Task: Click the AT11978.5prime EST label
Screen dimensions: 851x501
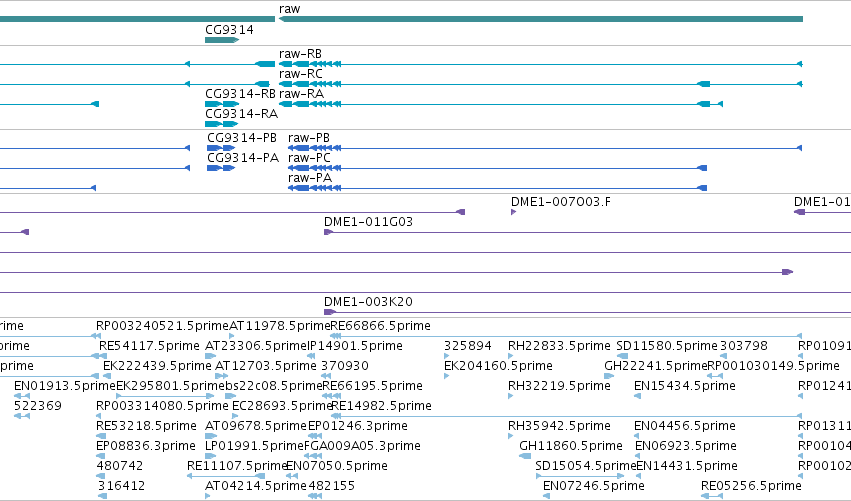Action: 280,326
